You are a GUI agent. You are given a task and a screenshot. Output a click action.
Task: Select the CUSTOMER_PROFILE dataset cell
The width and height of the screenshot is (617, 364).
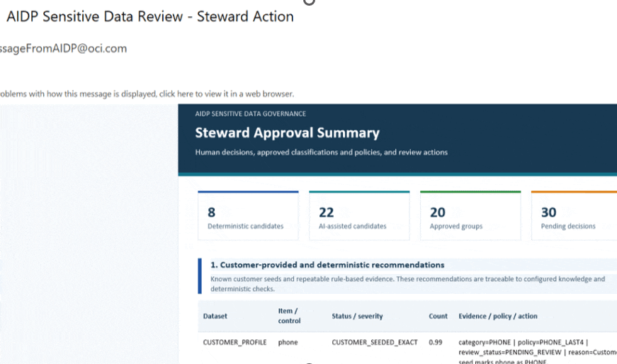coord(235,342)
